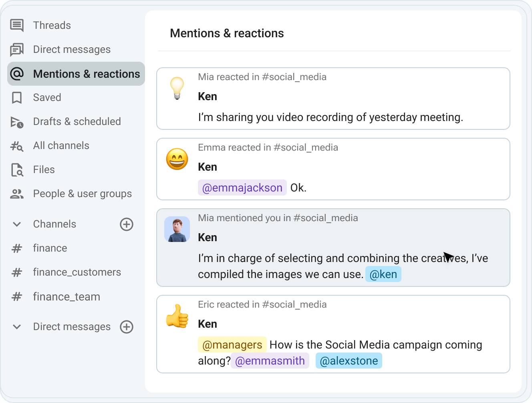Click Mia's avatar in mention card

point(177,229)
